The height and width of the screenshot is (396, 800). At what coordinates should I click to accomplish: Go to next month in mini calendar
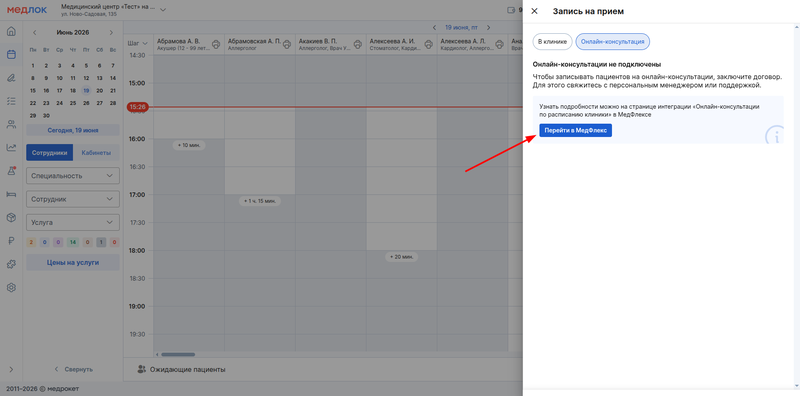tap(111, 32)
